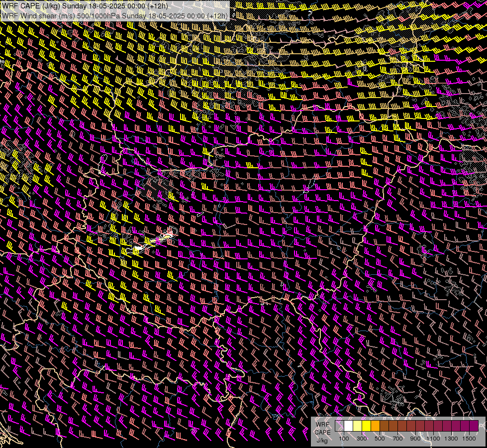Click the 1300 legend value
The height and width of the screenshot is (448, 487).
coord(451,439)
